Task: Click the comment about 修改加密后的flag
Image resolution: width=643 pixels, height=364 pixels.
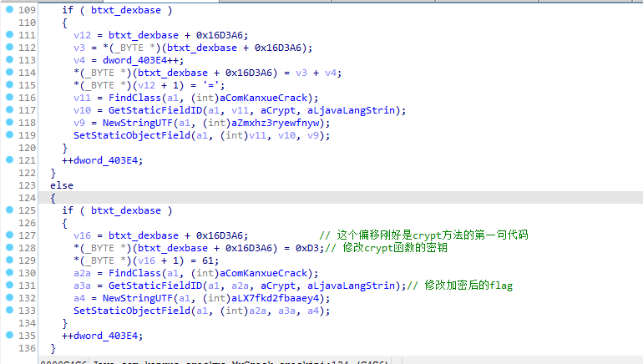Action: [459, 286]
